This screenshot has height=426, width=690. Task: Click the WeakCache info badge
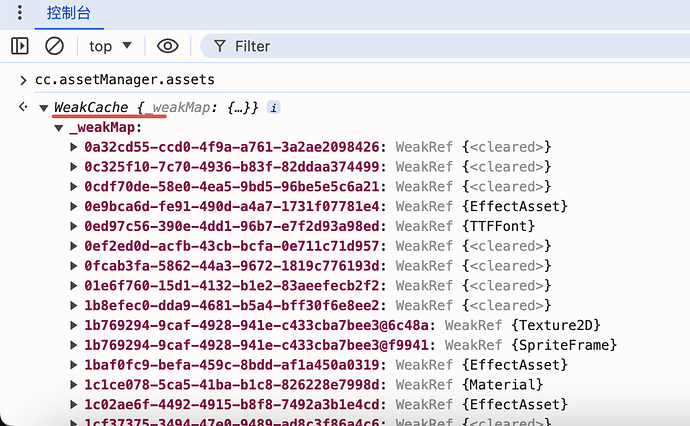pos(274,107)
